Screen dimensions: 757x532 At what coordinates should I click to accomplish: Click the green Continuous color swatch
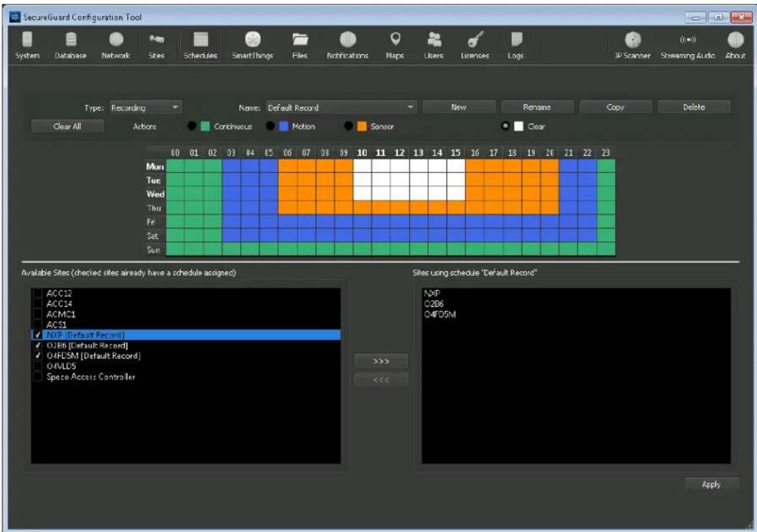point(205,126)
